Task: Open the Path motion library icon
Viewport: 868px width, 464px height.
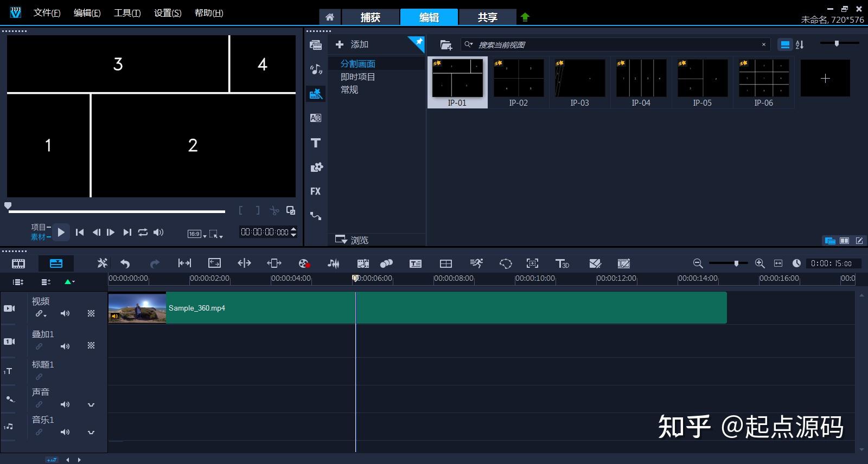Action: pos(316,216)
